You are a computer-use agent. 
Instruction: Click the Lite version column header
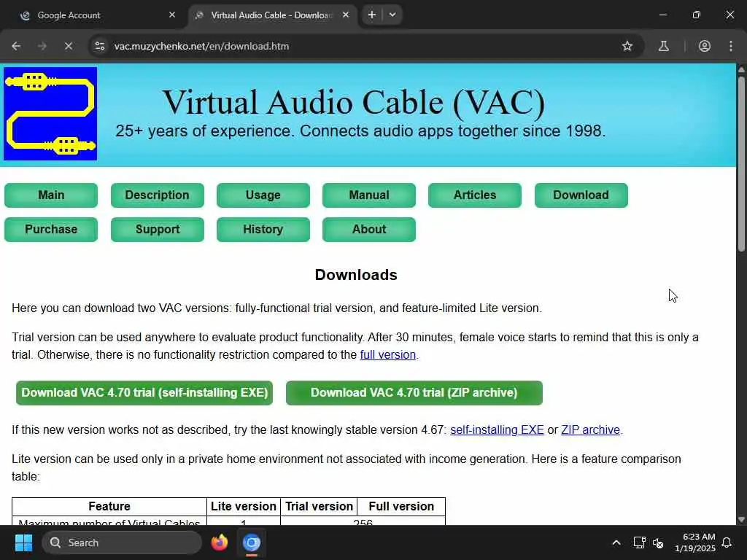(244, 506)
